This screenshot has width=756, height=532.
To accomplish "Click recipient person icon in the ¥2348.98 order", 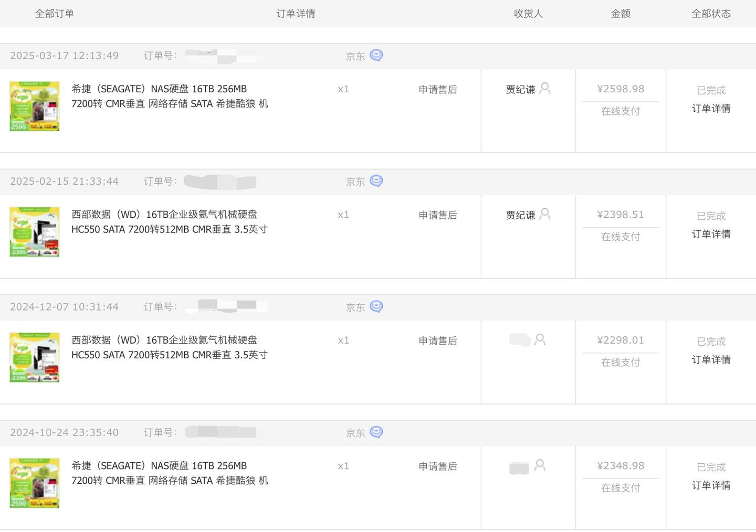I will pyautogui.click(x=540, y=465).
